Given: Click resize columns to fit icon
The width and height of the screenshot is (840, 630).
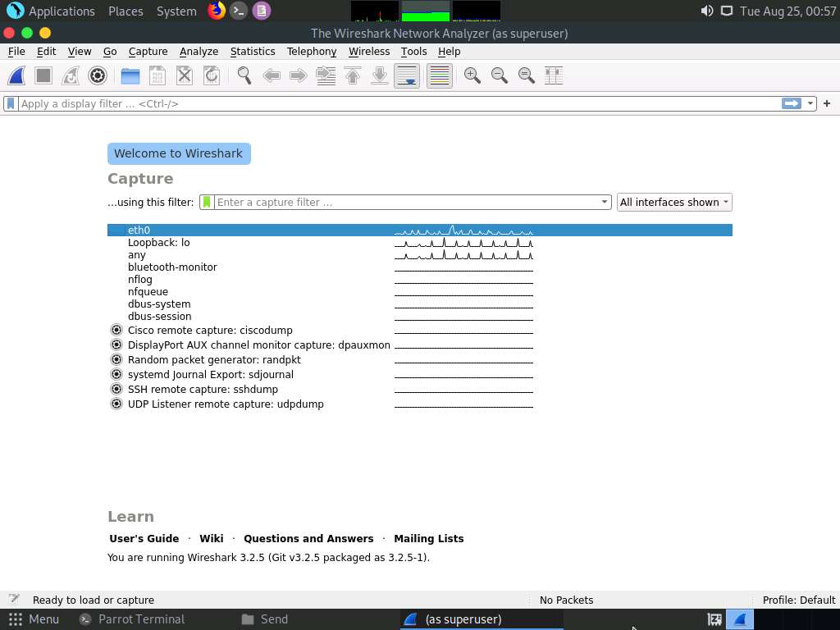Looking at the screenshot, I should [554, 75].
